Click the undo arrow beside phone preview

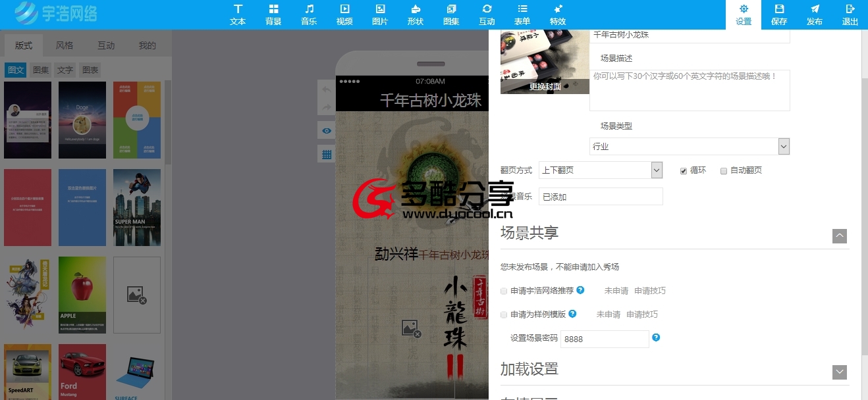pyautogui.click(x=327, y=89)
